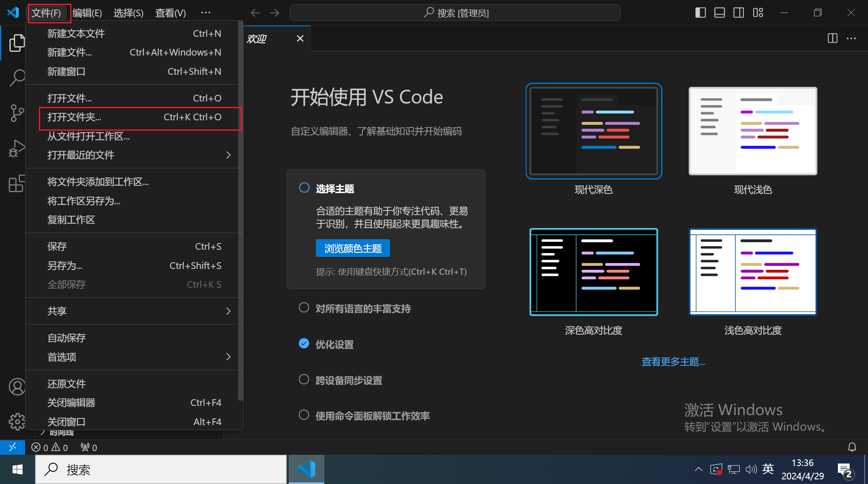Select the 对所有语言的丰富支持 step radio
Viewport: 868px width, 484px height.
click(x=304, y=308)
